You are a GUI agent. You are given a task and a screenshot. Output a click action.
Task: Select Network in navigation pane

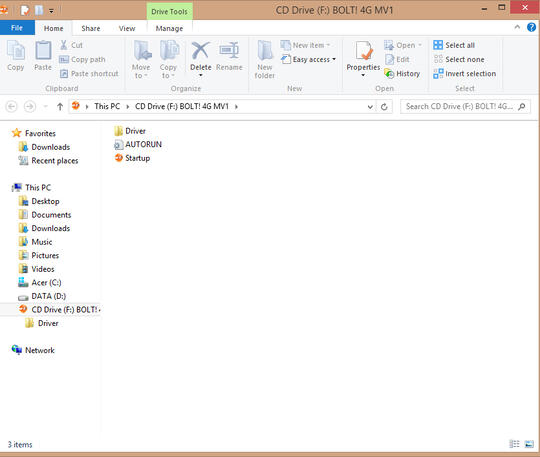pos(33,350)
